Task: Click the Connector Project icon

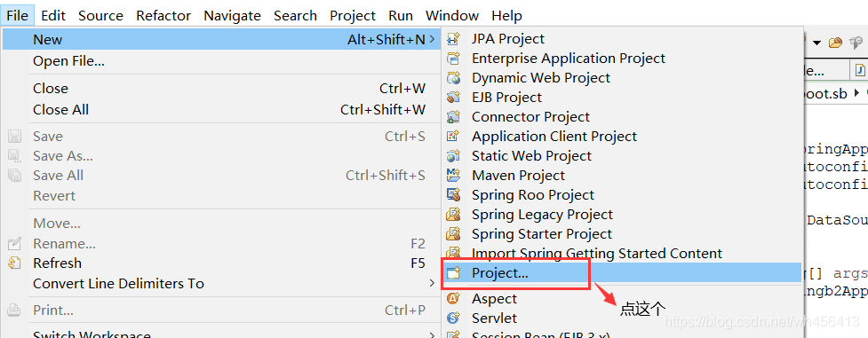Action: tap(453, 117)
